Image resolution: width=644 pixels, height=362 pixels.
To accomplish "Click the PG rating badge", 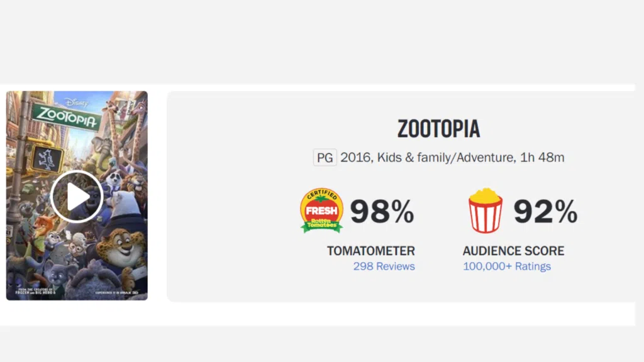I will point(325,158).
